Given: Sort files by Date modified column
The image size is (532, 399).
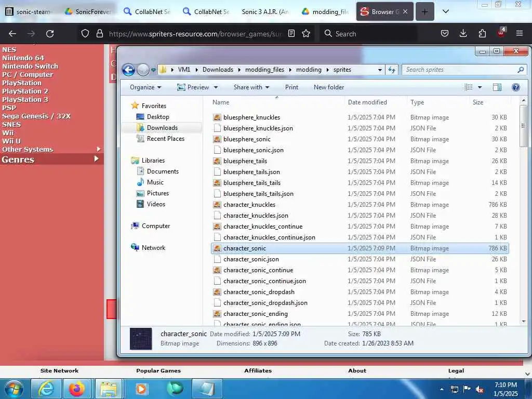Looking at the screenshot, I should coord(367,102).
